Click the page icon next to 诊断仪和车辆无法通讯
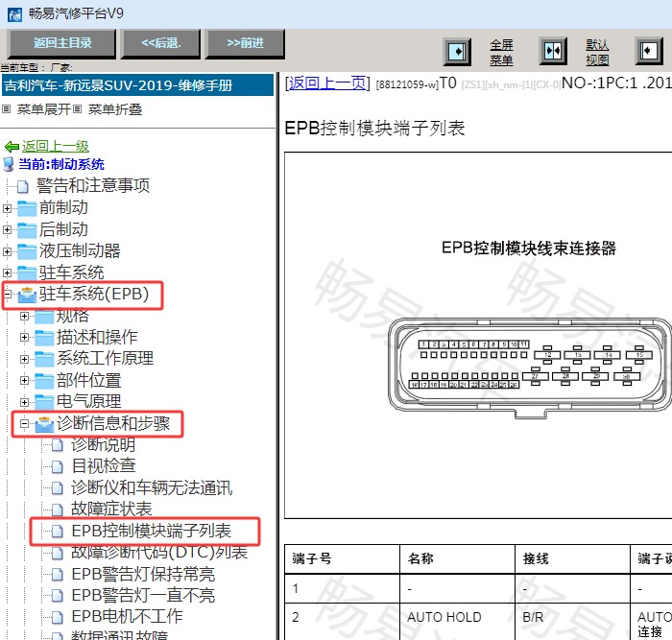This screenshot has height=640, width=672. click(x=58, y=488)
